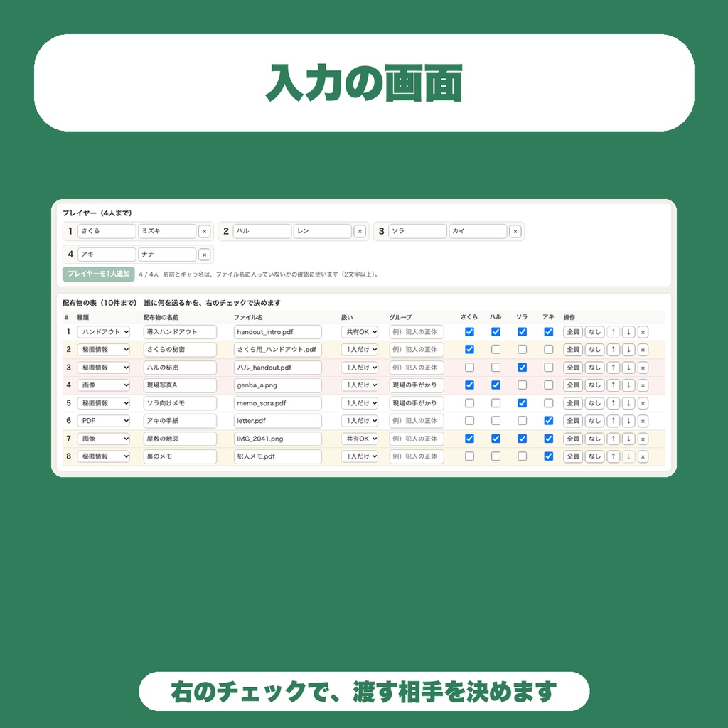This screenshot has height=728, width=728.
Task: Open 扱い dropdown for row 5 ソラ向けメモ
Action: tap(360, 404)
